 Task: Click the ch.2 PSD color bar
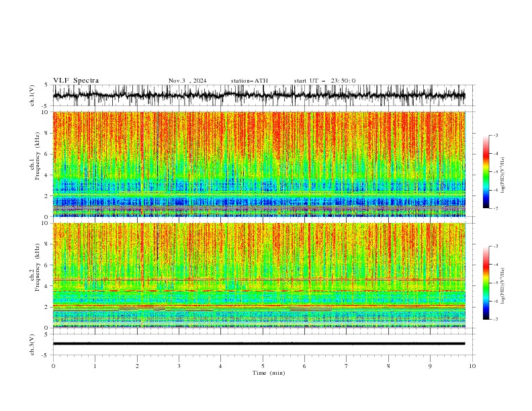click(486, 283)
